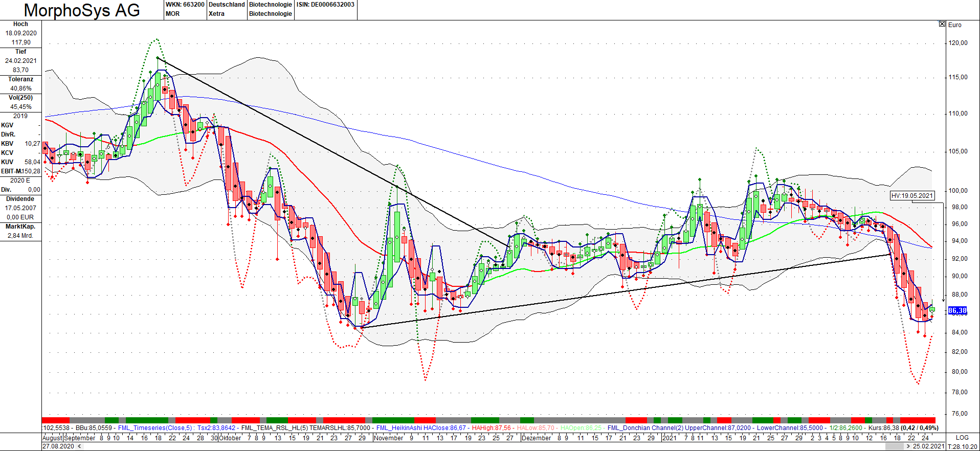Viewport: 980px width, 451px height.
Task: Click the boxed X icon beside Euro
Action: point(942,24)
